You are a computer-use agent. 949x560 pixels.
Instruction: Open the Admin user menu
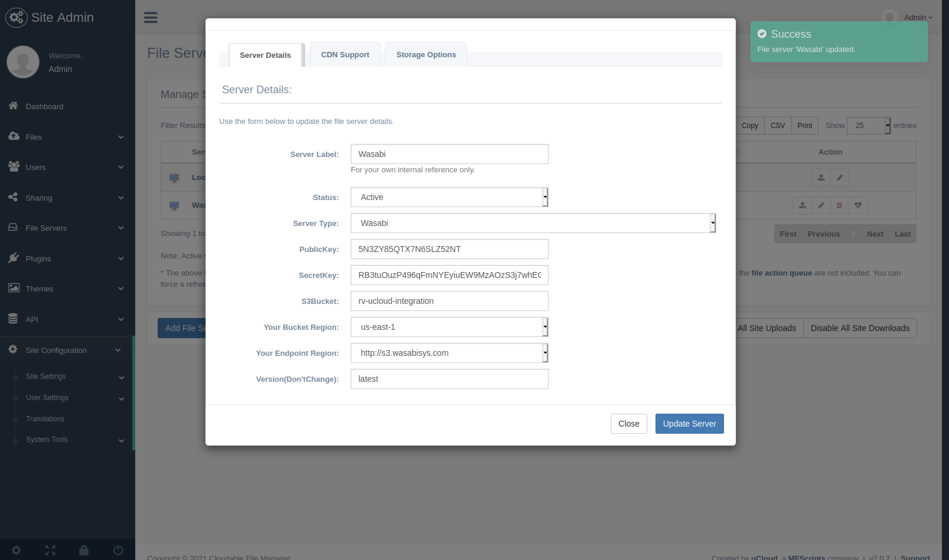[918, 17]
